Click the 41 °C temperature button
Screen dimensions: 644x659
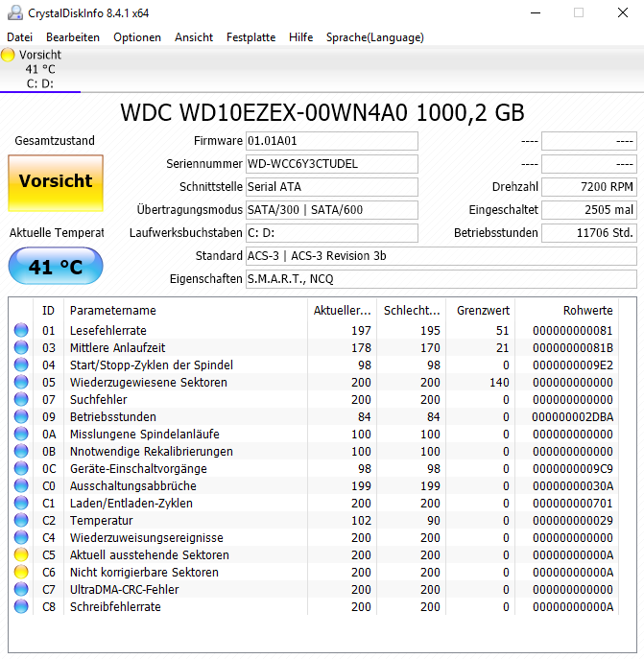(56, 266)
